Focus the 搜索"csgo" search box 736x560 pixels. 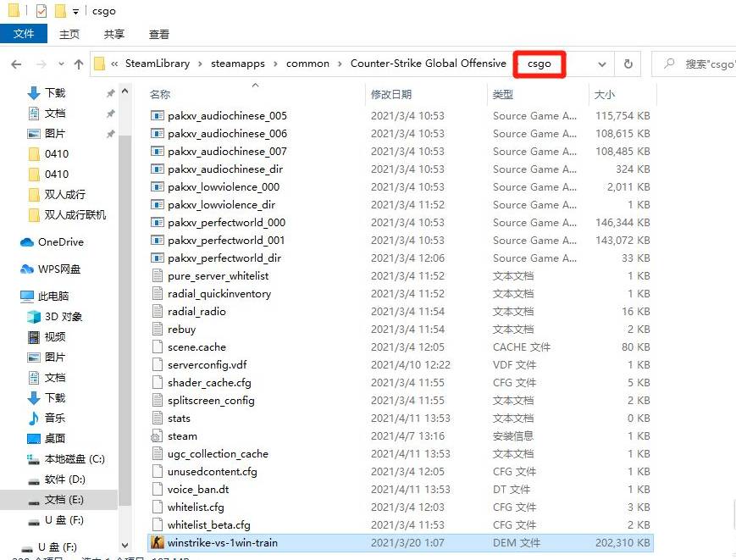(x=694, y=64)
